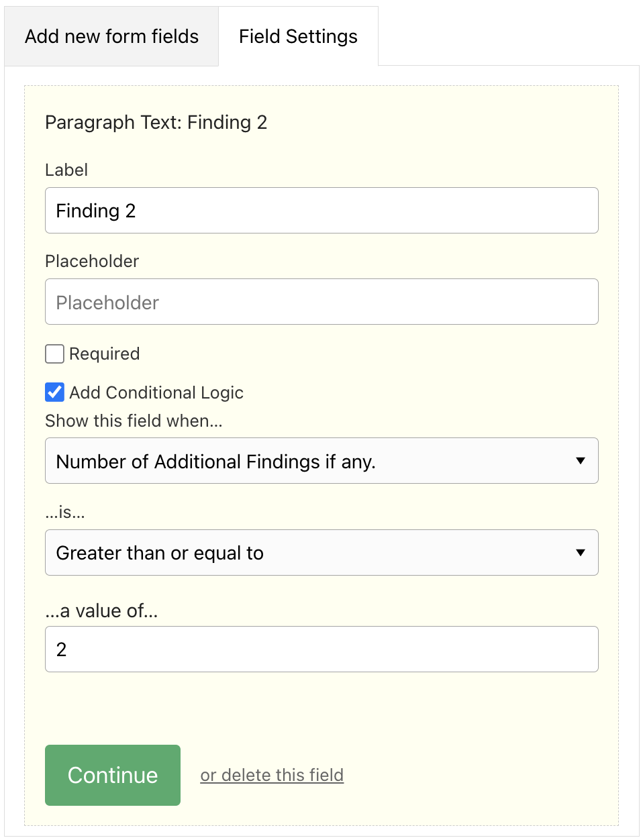Switch to the Add new form fields tab
The height and width of the screenshot is (840, 643).
coord(111,36)
